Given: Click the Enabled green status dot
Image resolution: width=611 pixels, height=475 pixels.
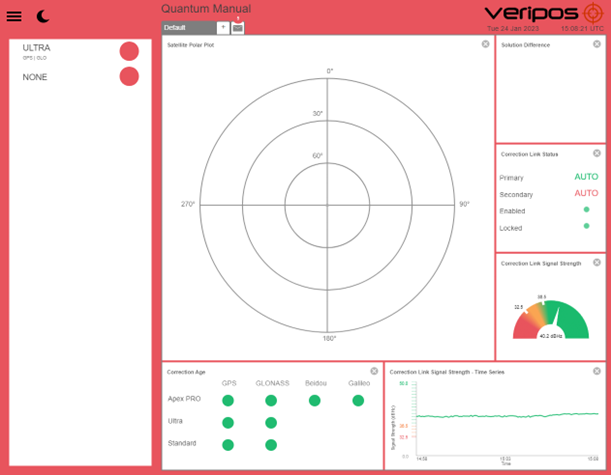Looking at the screenshot, I should point(586,210).
